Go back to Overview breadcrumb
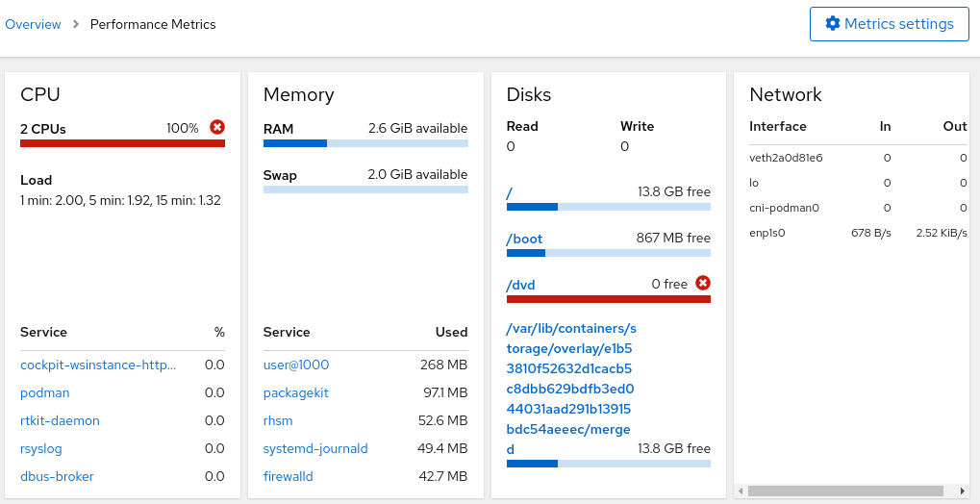This screenshot has width=980, height=504. point(33,24)
